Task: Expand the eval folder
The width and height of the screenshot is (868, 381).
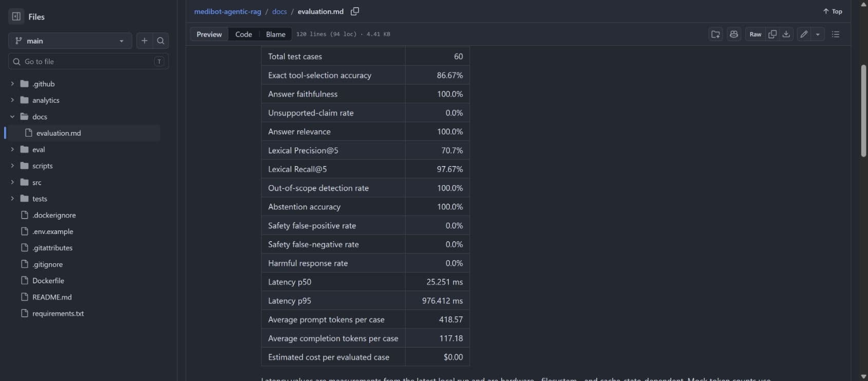Action: (x=12, y=150)
